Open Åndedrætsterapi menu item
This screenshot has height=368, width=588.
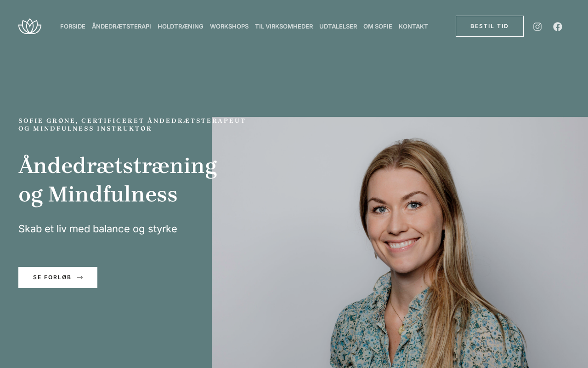pos(121,26)
